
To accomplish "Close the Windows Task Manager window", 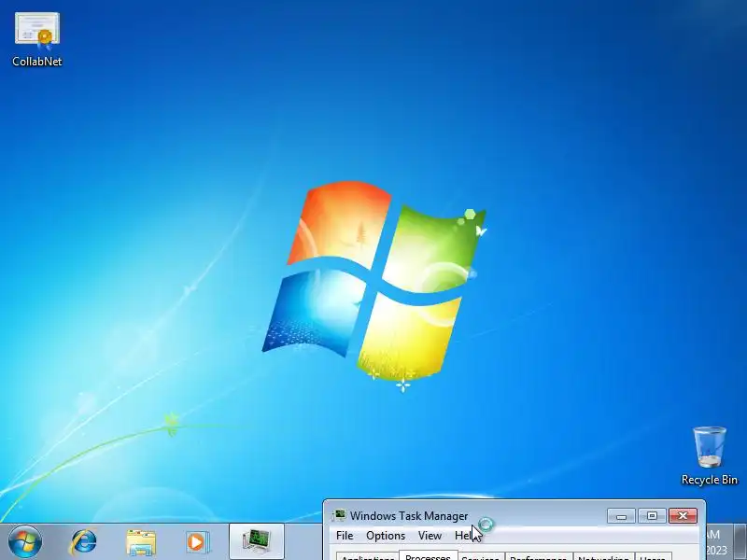I will [683, 516].
